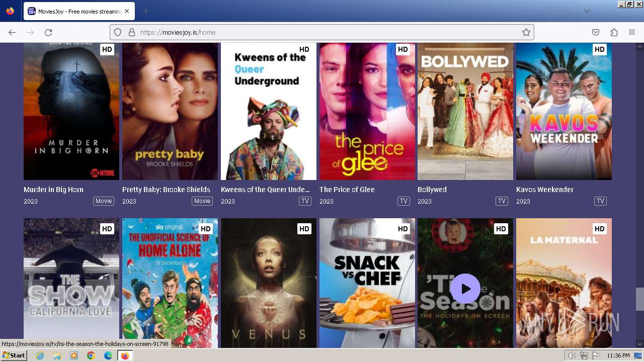Screen dimensions: 644x362
Task: Open The Price of Glee poster
Action: click(x=367, y=111)
